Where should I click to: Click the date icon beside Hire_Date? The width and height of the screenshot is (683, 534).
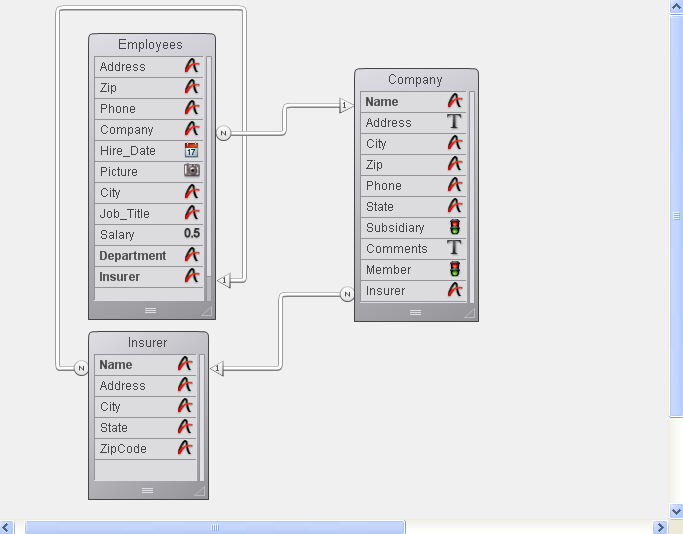pos(192,150)
